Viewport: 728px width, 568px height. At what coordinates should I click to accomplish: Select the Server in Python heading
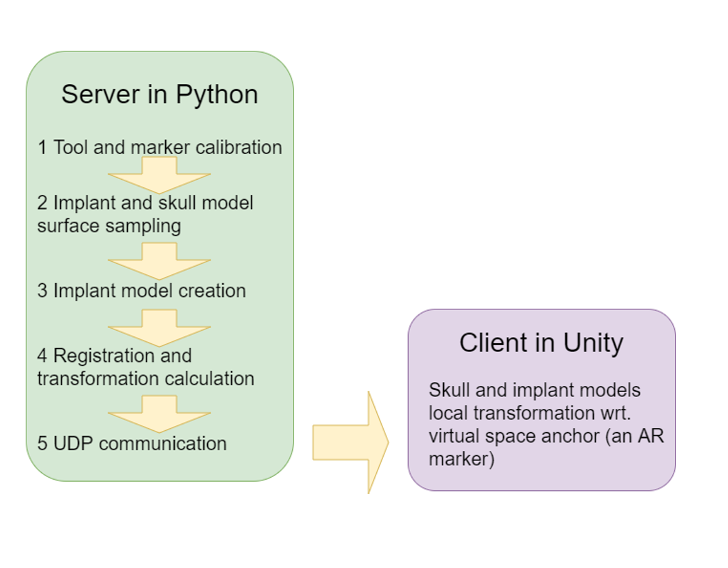160,95
